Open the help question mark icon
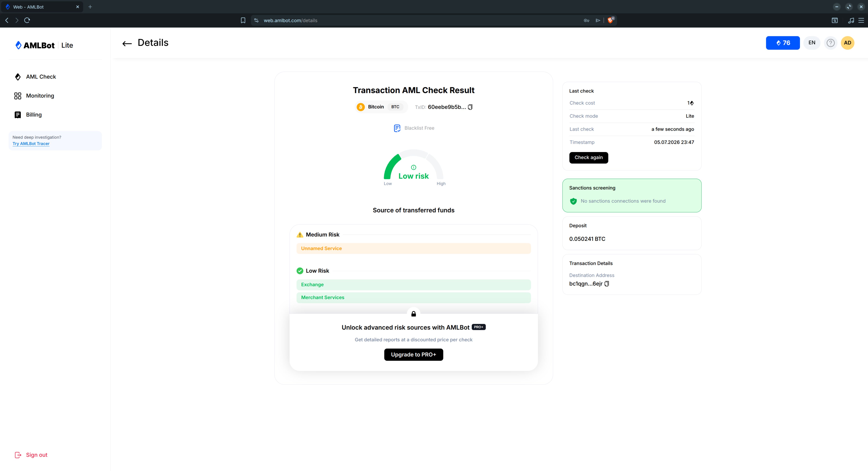The height and width of the screenshot is (471, 868). pyautogui.click(x=831, y=43)
